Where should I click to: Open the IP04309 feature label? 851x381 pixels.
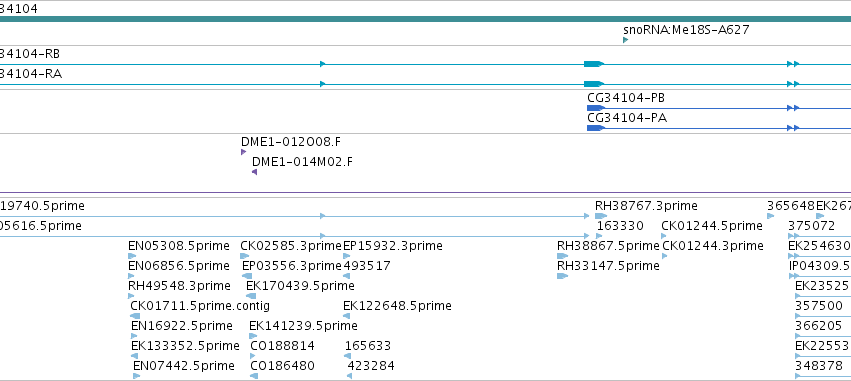(820, 266)
